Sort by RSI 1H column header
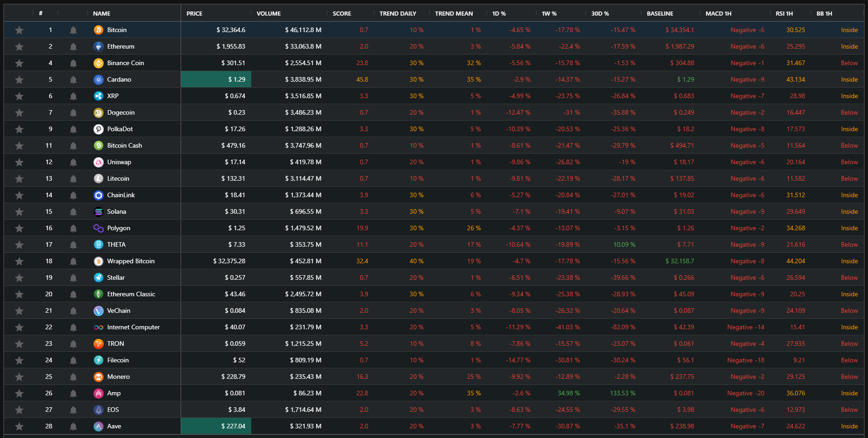Image resolution: width=868 pixels, height=438 pixels. 784,13
